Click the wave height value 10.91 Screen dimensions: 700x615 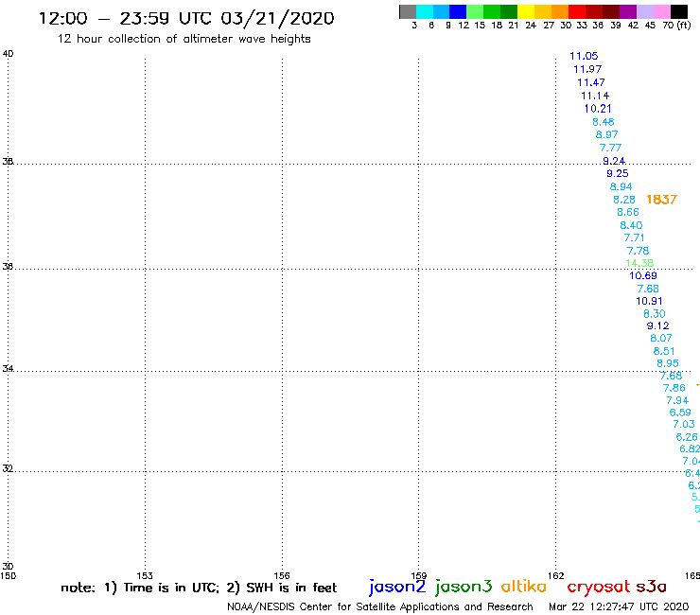point(649,301)
